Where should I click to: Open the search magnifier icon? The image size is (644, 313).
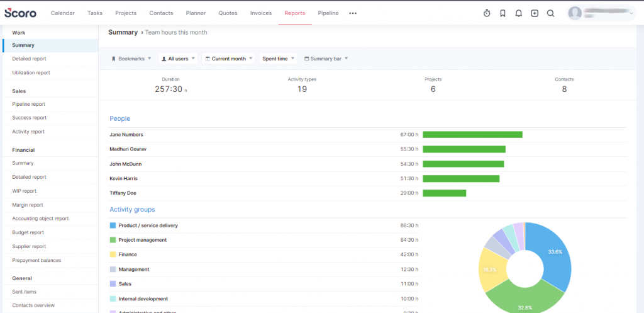550,13
